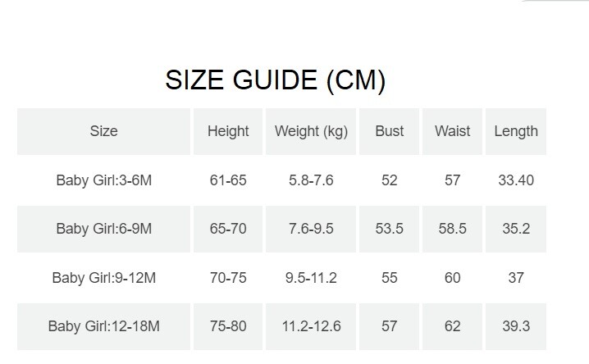Click the SIZE GUIDE (CM) heading

click(x=276, y=80)
